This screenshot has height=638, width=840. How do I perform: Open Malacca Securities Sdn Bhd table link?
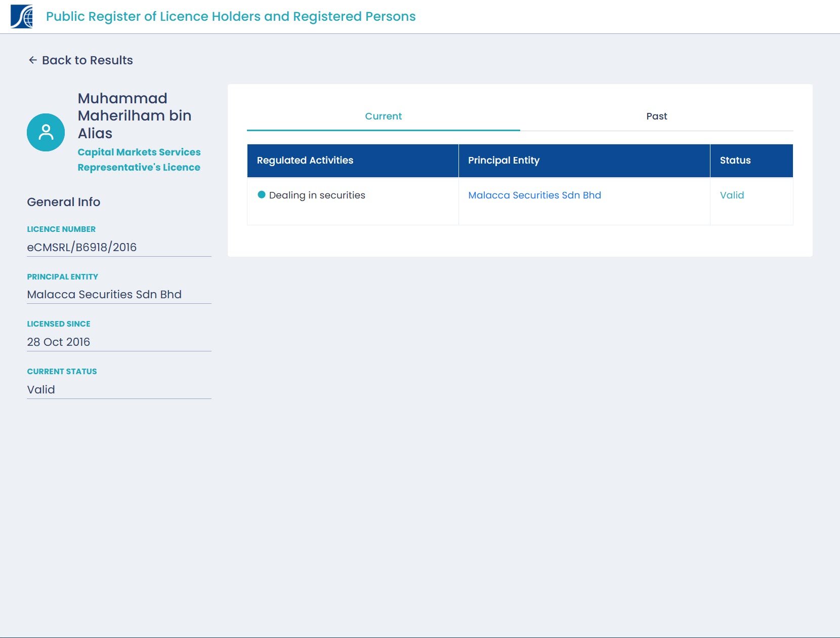[x=534, y=195]
